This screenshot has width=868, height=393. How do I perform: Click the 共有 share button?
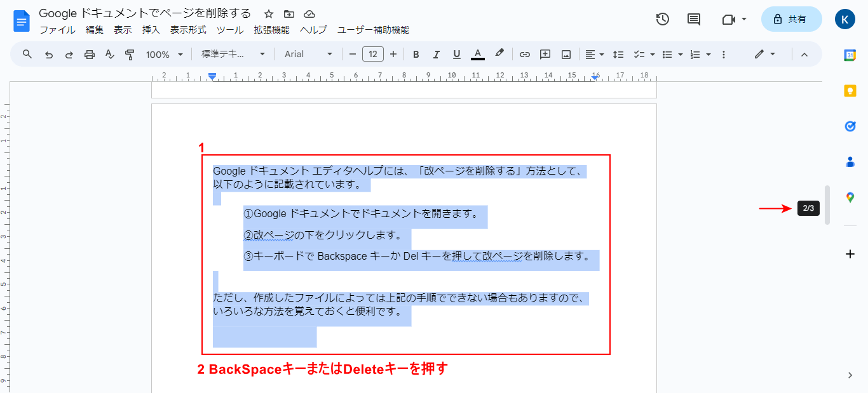point(791,19)
